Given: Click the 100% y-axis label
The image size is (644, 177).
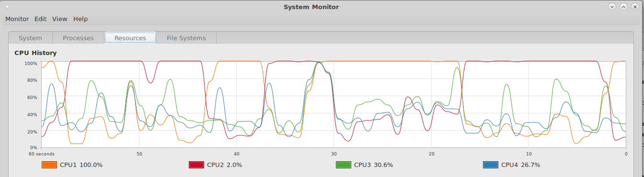Looking at the screenshot, I should point(31,64).
